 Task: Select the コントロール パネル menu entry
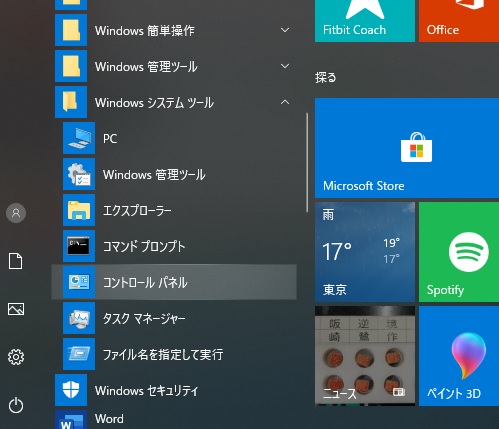click(x=174, y=282)
